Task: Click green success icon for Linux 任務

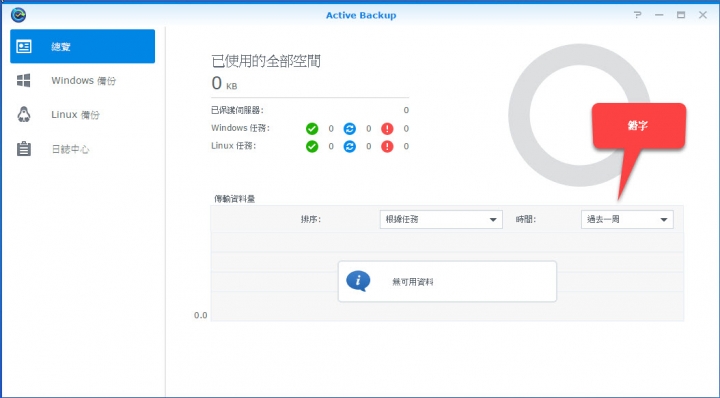Action: [312, 146]
